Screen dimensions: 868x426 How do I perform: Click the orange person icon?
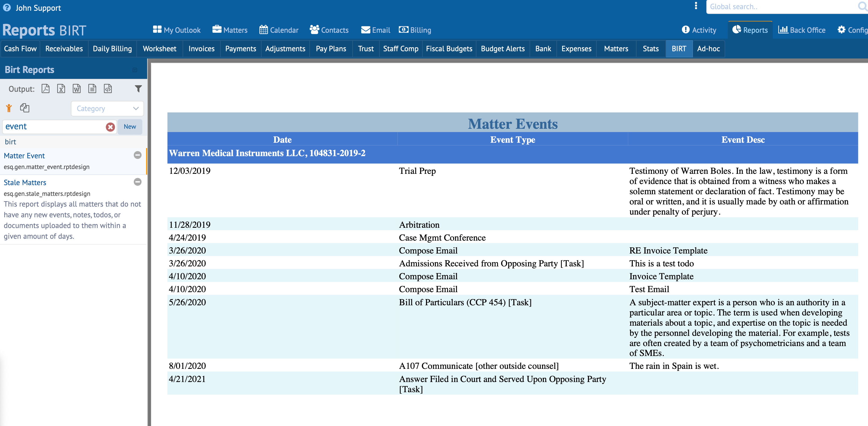coord(9,108)
